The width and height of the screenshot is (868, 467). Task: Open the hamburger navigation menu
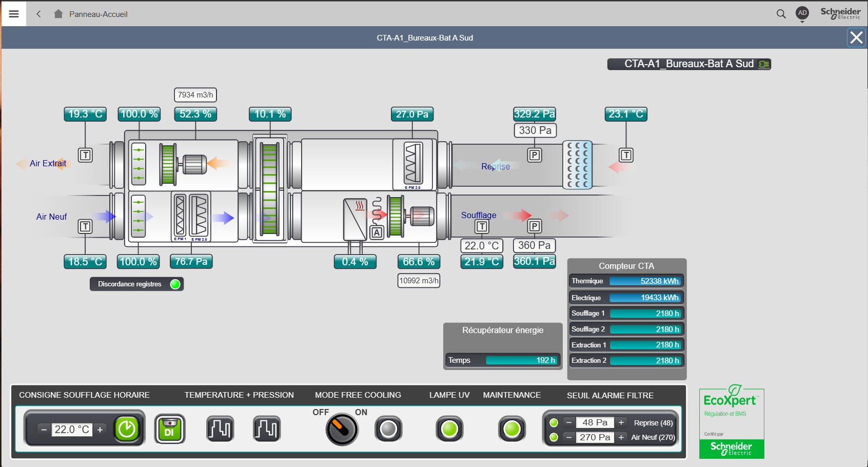point(14,14)
